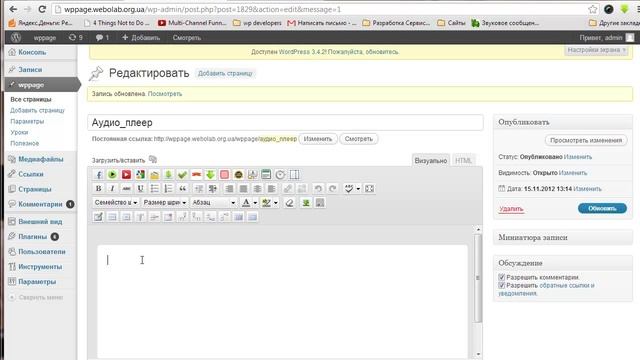Toggle the Разрешить обратные ссылки checkbox
This screenshot has height=360, width=640.
(502, 285)
